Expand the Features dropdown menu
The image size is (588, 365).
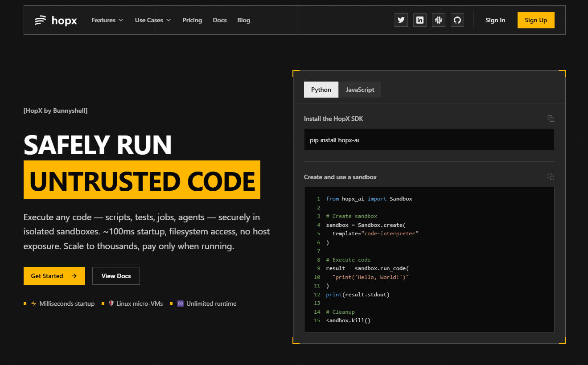(x=107, y=20)
